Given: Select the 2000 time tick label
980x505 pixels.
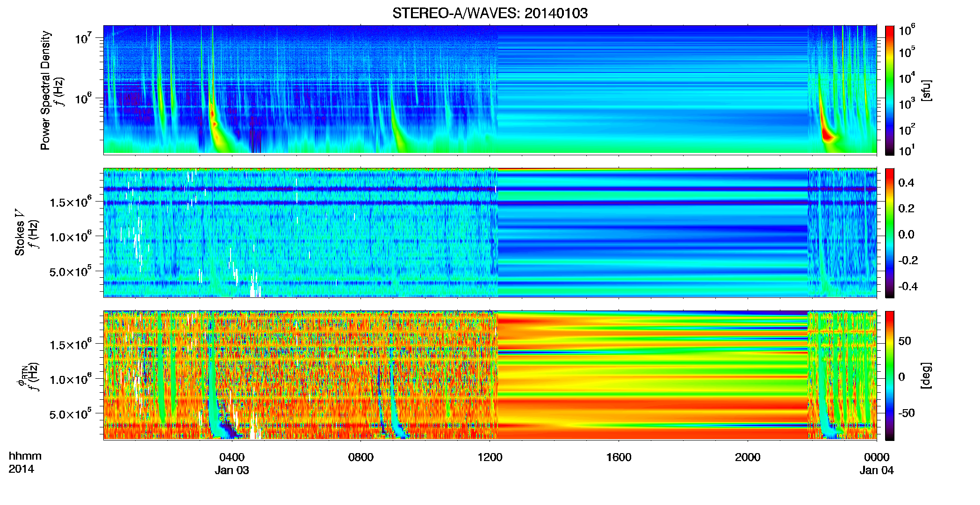Looking at the screenshot, I should pyautogui.click(x=748, y=457).
